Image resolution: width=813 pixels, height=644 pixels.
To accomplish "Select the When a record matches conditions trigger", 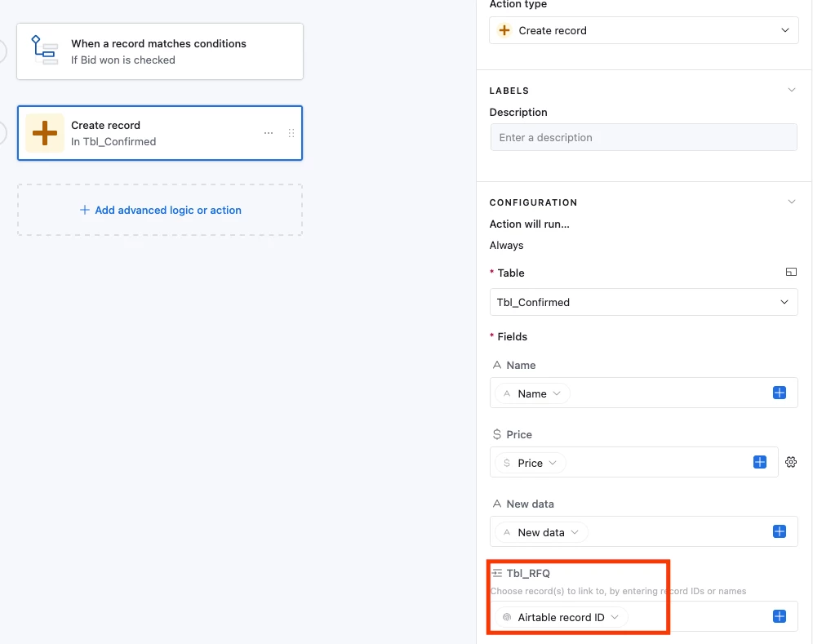I will point(160,51).
